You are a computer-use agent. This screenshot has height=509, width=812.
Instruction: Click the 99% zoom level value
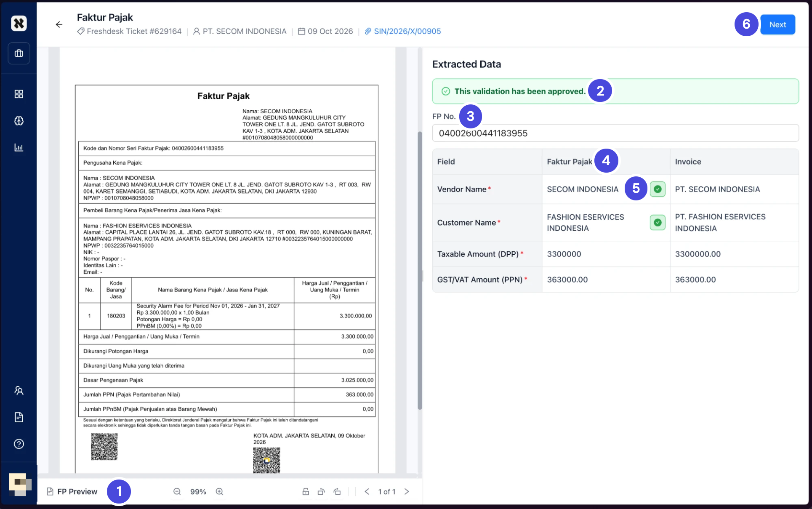tap(198, 492)
